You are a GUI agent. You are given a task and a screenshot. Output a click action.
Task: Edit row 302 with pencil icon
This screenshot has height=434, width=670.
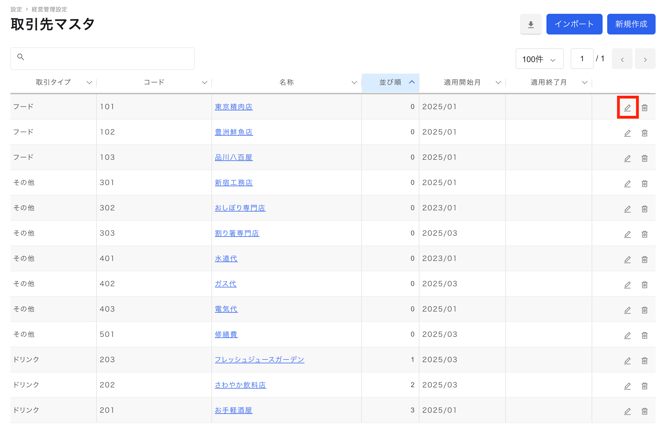(627, 209)
